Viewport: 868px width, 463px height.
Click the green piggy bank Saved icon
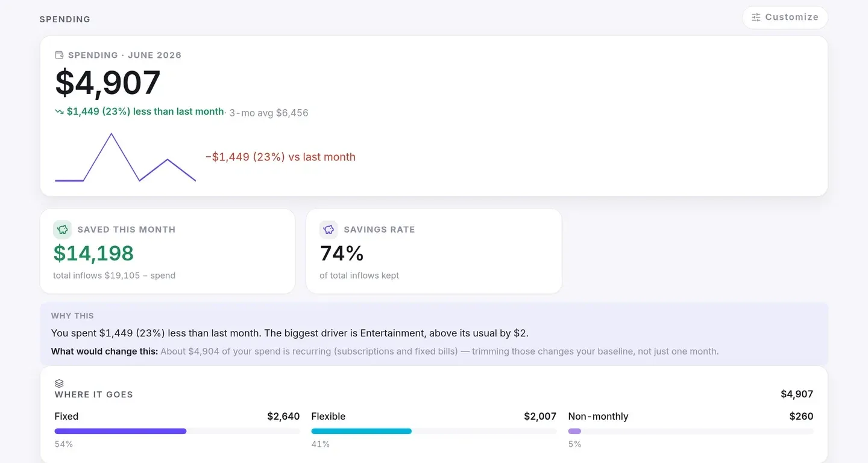tap(62, 229)
